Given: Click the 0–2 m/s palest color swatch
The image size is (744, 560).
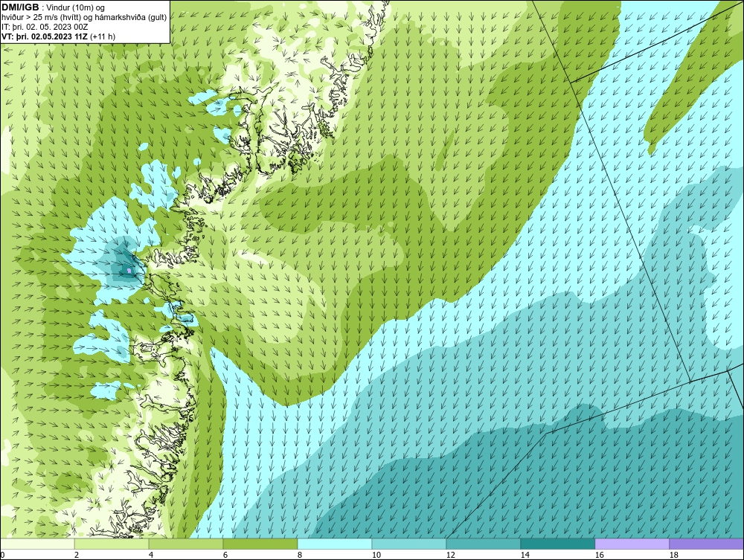Looking at the screenshot, I should click(x=37, y=544).
